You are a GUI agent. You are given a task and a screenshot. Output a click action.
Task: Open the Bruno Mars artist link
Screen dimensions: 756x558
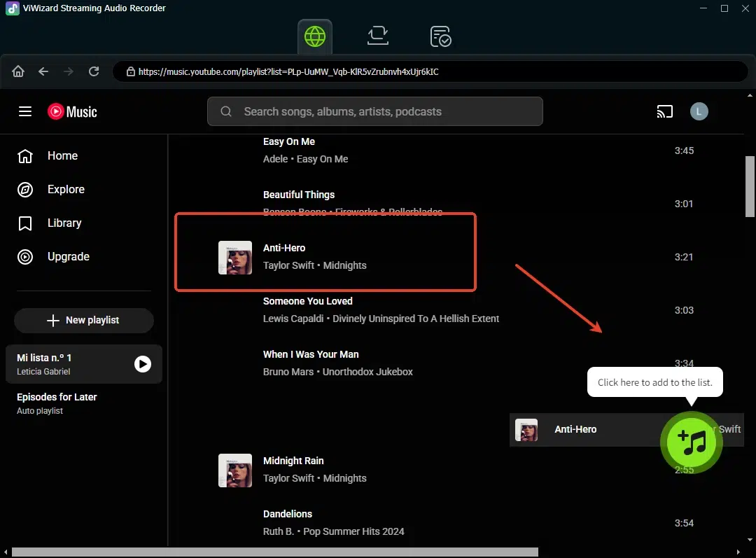click(x=288, y=372)
